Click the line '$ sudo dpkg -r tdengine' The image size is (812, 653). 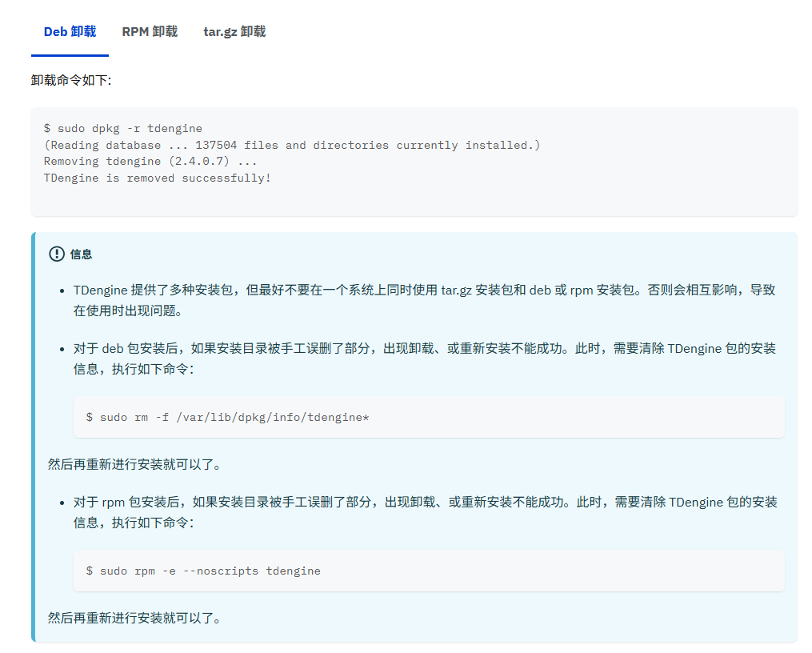coord(123,128)
